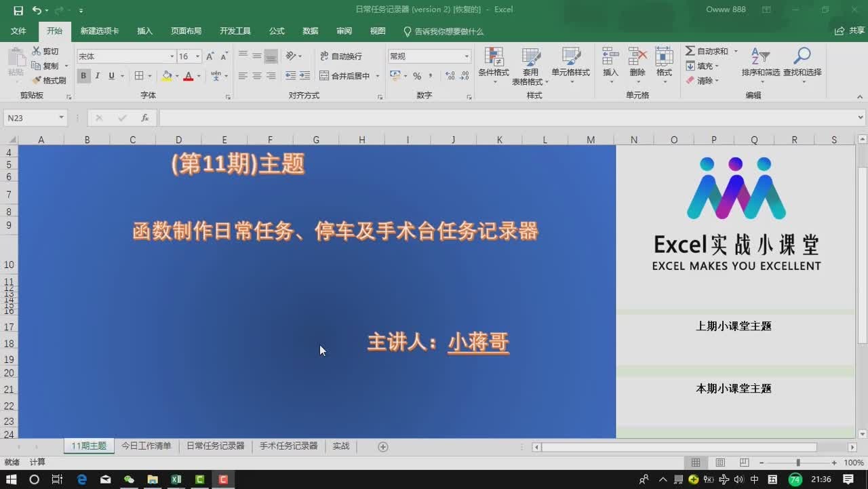Image resolution: width=868 pixels, height=489 pixels.
Task: Switch to sheet 今日工作清单
Action: [x=146, y=446]
